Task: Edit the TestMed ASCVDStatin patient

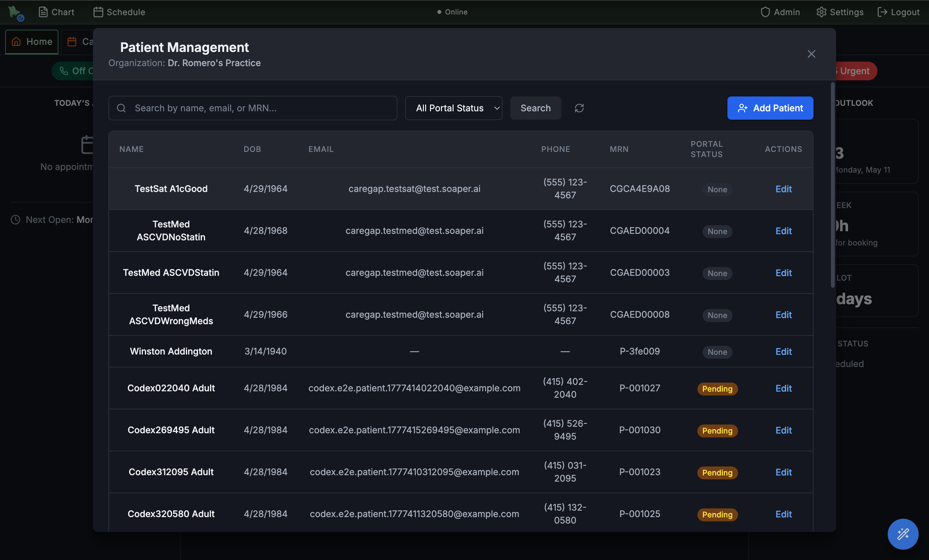Action: point(784,273)
